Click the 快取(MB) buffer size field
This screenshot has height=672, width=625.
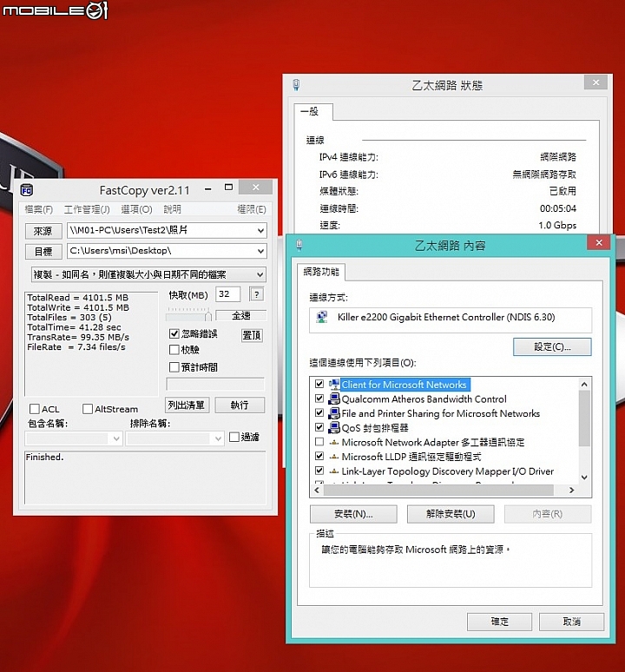[227, 294]
